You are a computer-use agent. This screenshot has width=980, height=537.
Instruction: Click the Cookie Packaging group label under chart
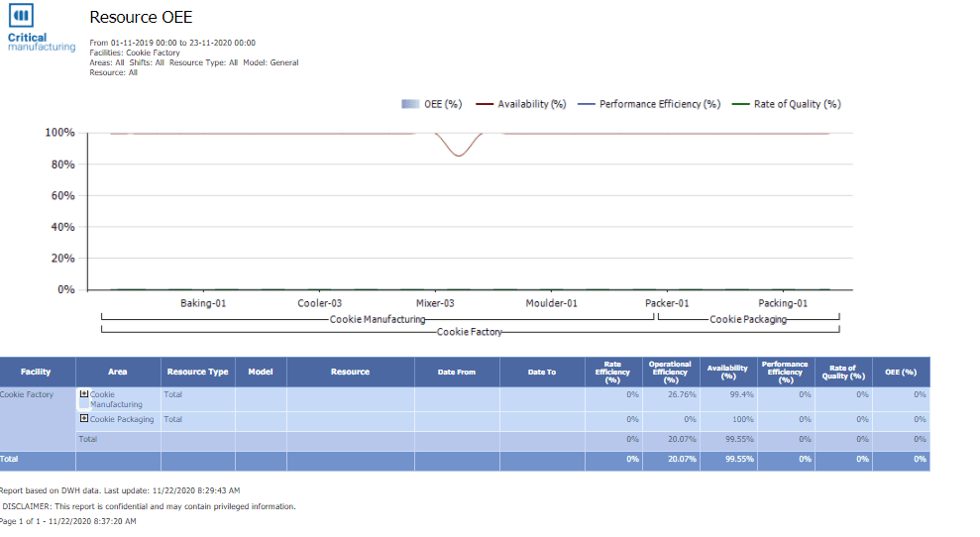pos(748,320)
